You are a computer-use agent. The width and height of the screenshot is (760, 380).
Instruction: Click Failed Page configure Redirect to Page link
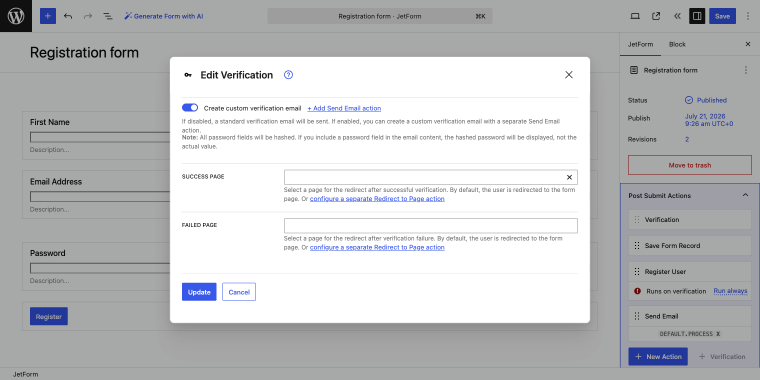377,247
